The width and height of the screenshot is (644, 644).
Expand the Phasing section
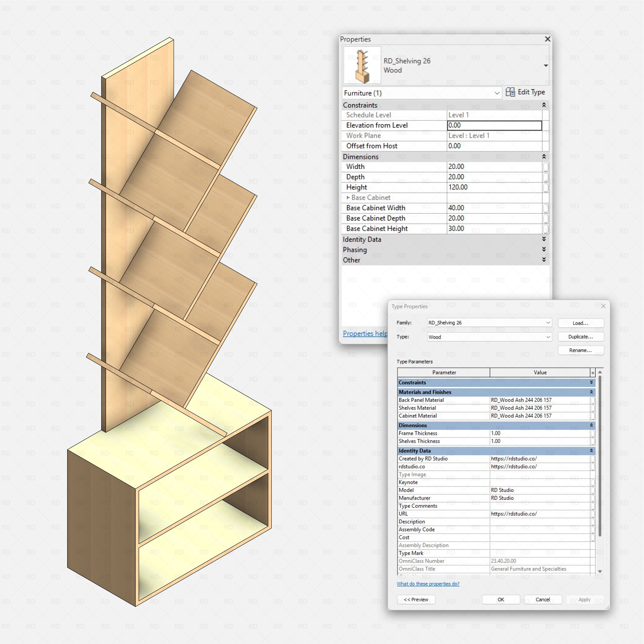click(544, 249)
